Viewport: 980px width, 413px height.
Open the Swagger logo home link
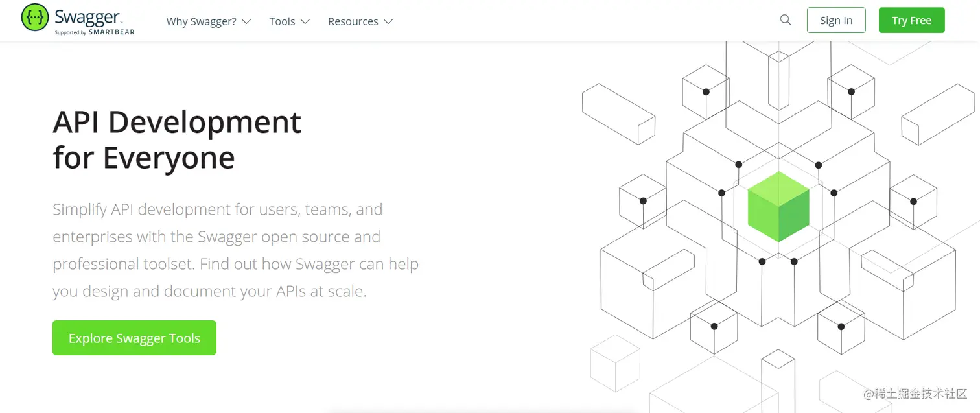coord(78,19)
